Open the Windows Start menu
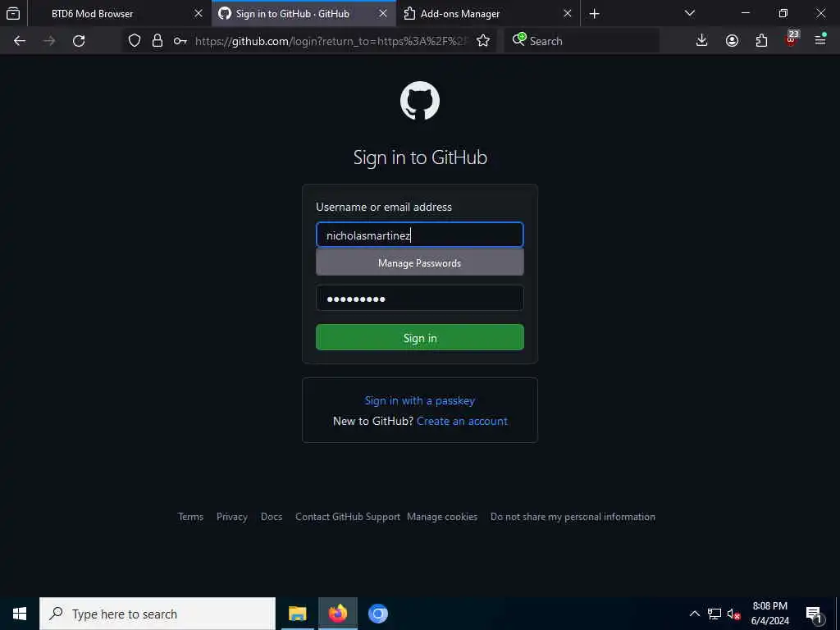 (x=20, y=614)
